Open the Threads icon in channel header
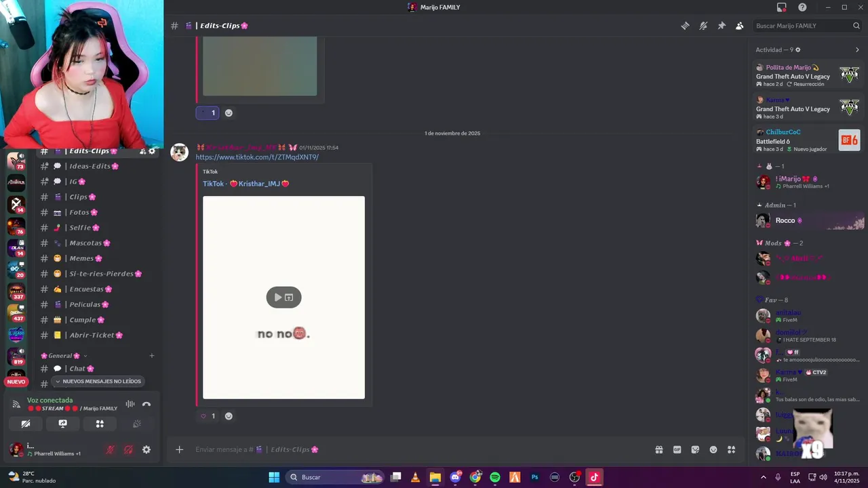Screen dimensions: 868x488 coord(685,26)
